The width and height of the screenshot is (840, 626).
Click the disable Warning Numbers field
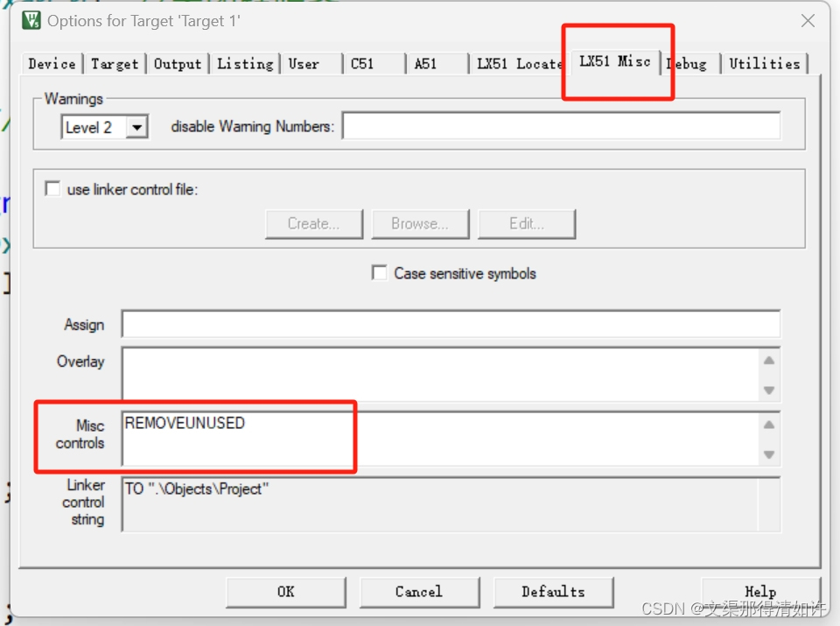561,126
